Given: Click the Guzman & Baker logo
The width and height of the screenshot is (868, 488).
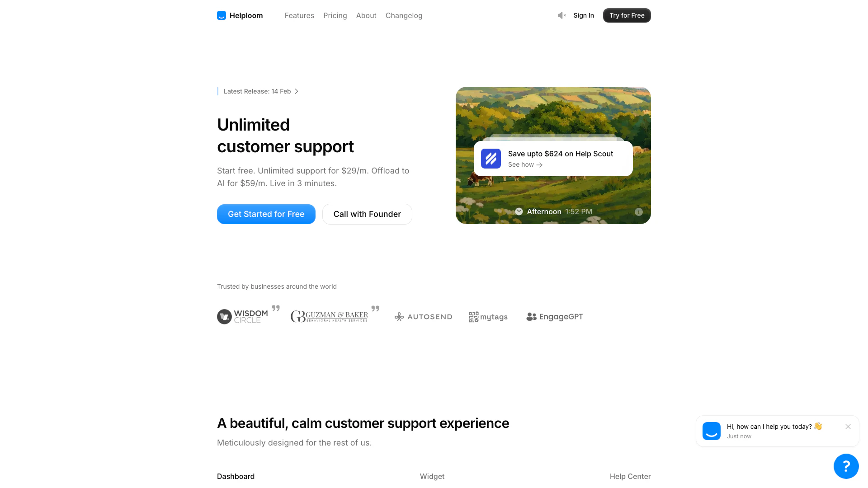Looking at the screenshot, I should (330, 317).
